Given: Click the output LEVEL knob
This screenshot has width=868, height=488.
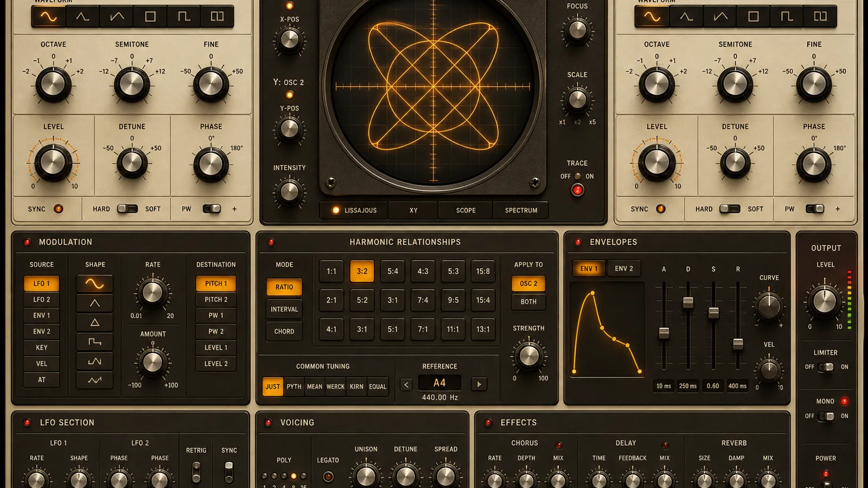Looking at the screenshot, I should (x=825, y=301).
